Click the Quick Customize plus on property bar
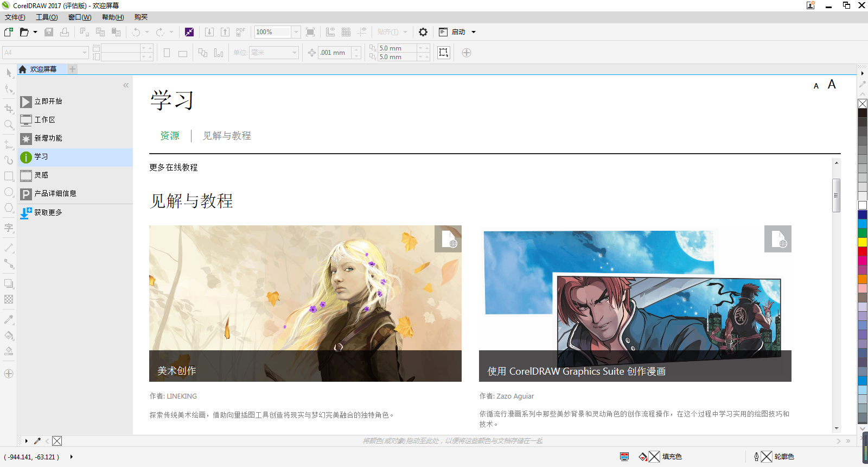The height and width of the screenshot is (467, 868). (467, 53)
